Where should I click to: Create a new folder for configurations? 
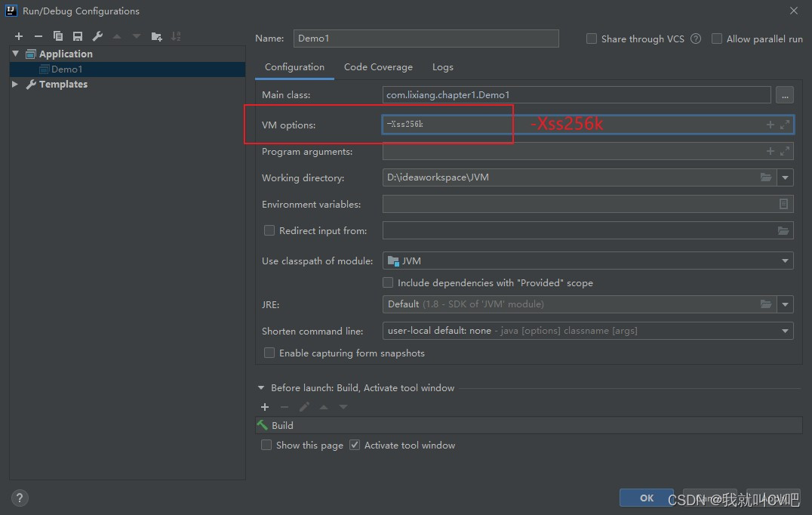(x=156, y=36)
